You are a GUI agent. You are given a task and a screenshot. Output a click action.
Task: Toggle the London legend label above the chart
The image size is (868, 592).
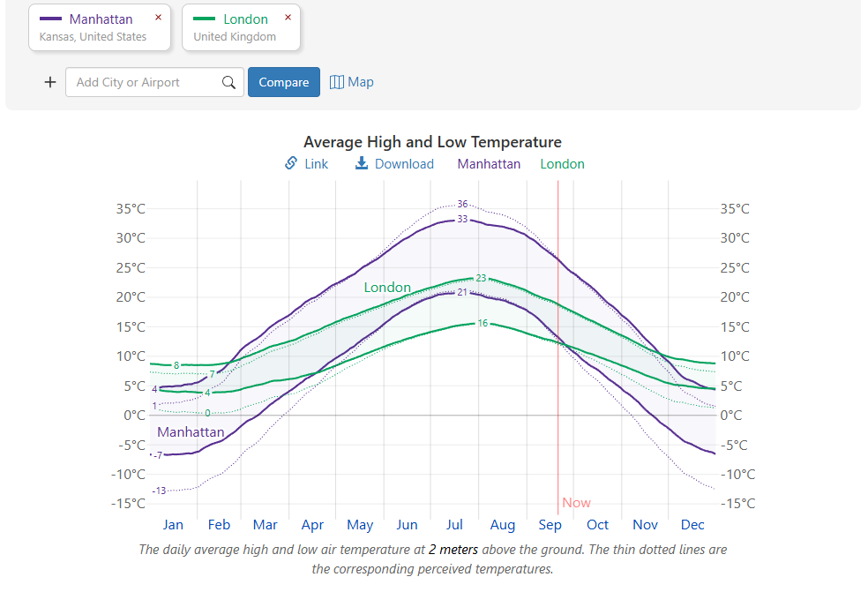point(563,164)
